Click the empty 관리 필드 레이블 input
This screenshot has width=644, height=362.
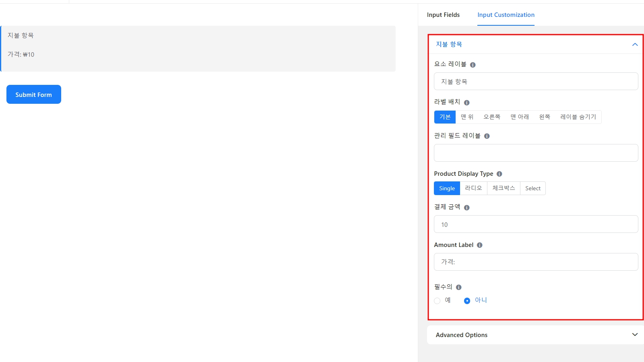536,153
